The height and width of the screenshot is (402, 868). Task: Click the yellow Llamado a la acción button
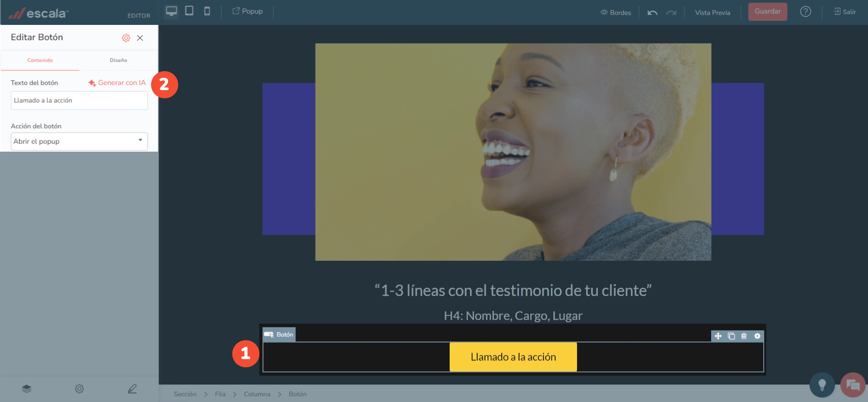coord(513,357)
